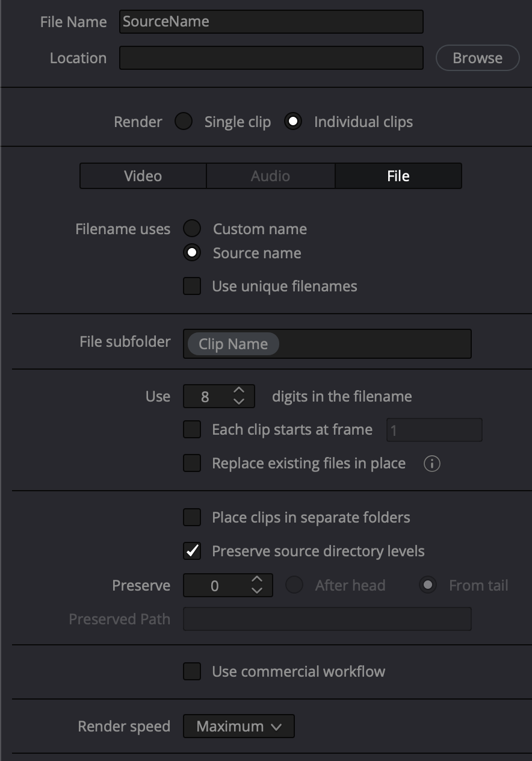Screen dimensions: 532x761
Task: Switch to the File tab
Action: [398, 176]
